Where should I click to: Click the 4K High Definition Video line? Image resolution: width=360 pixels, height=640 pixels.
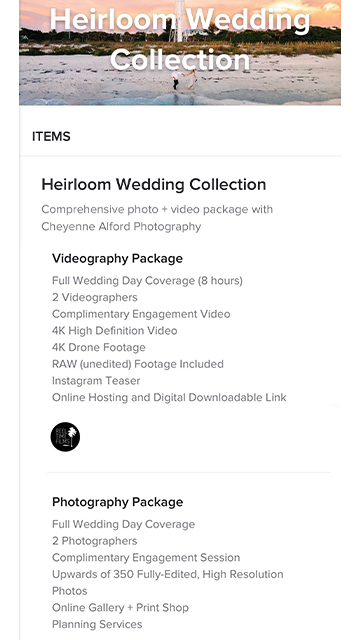pos(114,331)
